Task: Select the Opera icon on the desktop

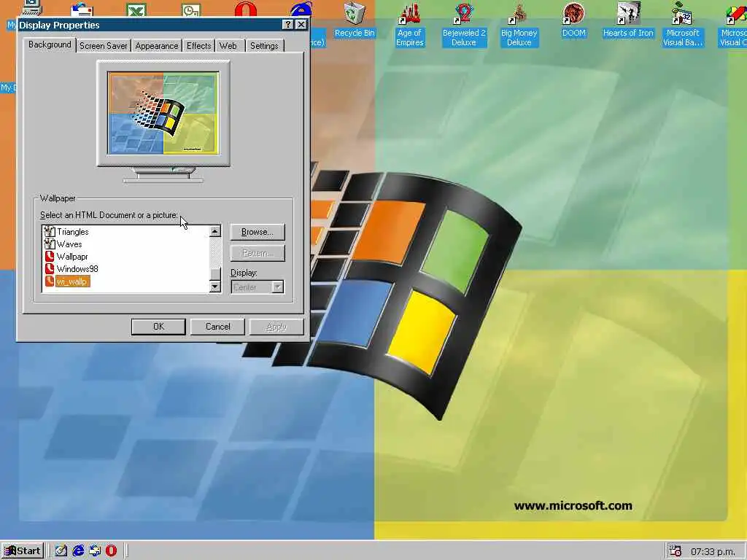Action: [246, 9]
